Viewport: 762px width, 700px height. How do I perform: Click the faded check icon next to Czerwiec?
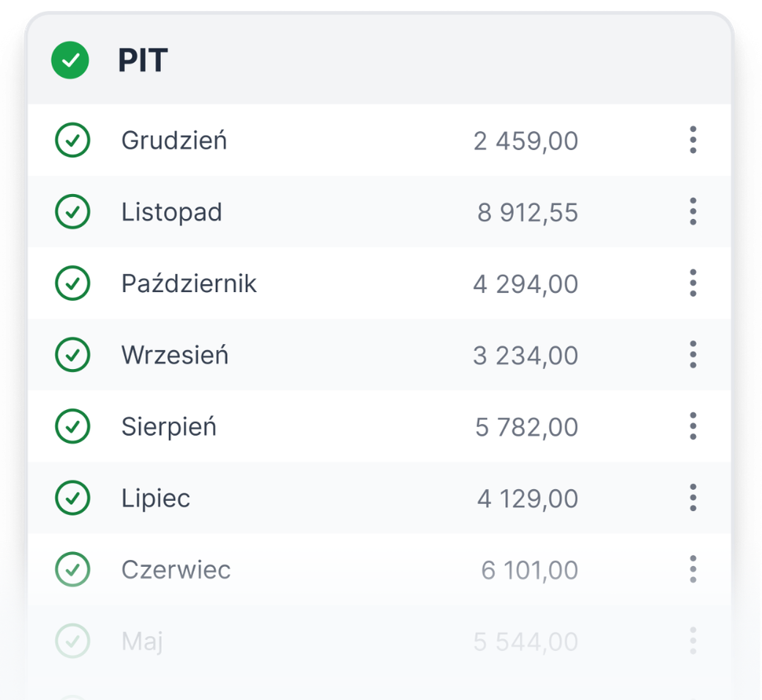click(72, 569)
